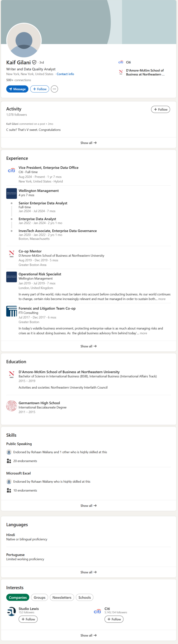Switch to the Groups interests tab

39,597
